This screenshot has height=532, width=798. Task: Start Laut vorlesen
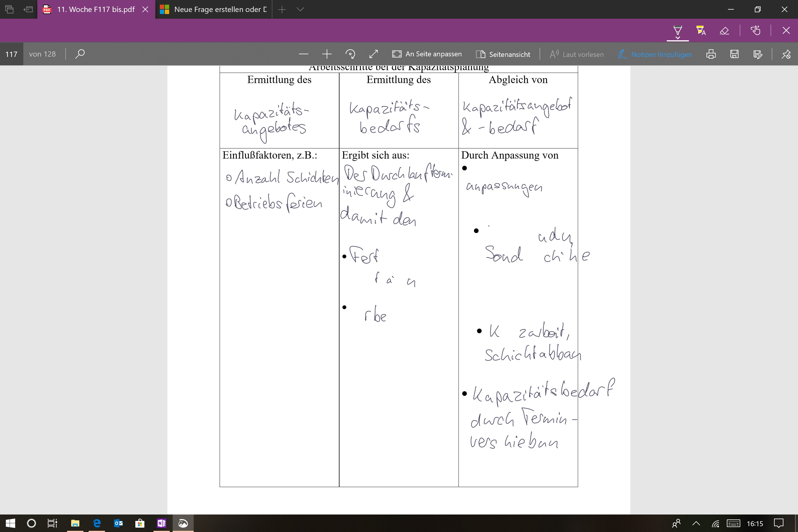point(576,54)
